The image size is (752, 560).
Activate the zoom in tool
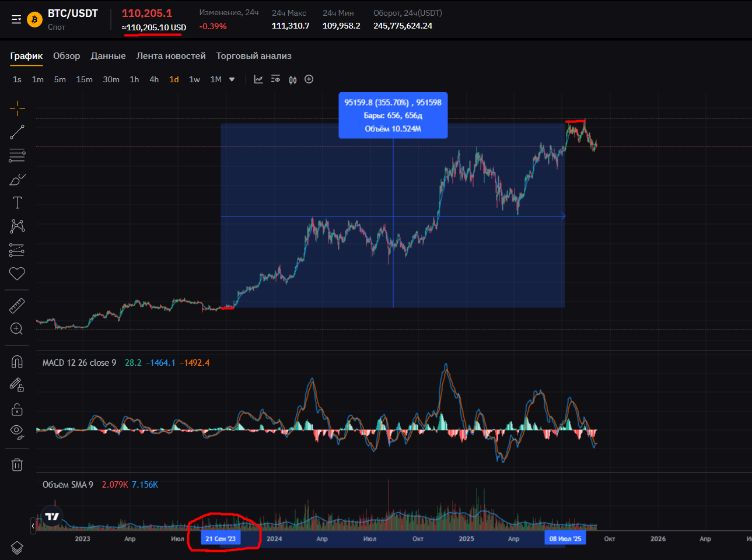point(17,329)
